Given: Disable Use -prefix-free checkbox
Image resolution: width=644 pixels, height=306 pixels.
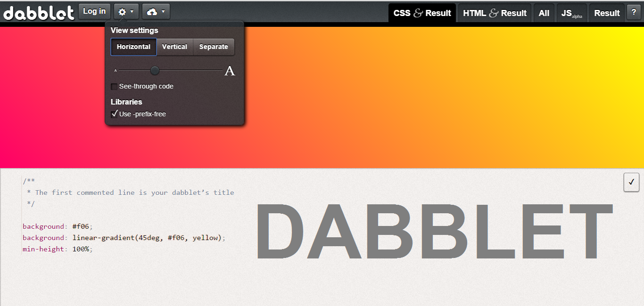Looking at the screenshot, I should tap(114, 114).
